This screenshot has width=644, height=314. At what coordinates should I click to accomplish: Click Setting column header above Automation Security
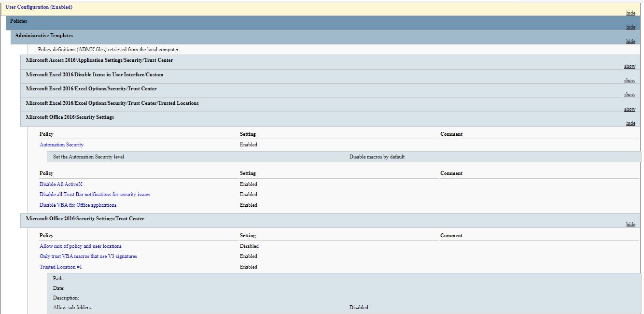click(248, 134)
